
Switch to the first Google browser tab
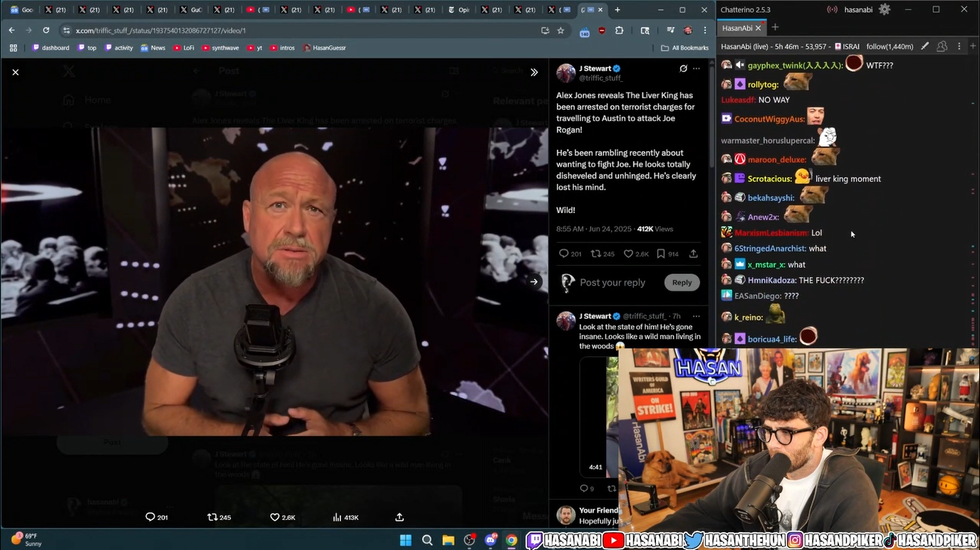(22, 10)
